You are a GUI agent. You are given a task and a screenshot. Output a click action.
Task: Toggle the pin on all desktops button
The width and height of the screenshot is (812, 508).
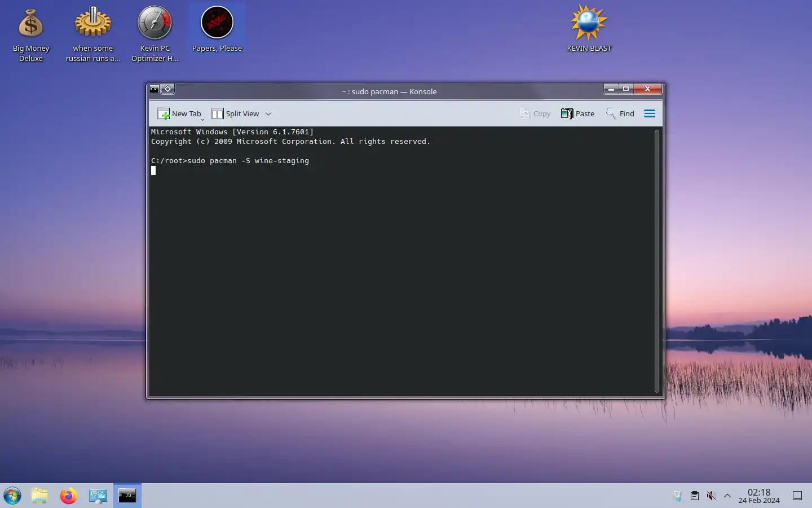[167, 89]
